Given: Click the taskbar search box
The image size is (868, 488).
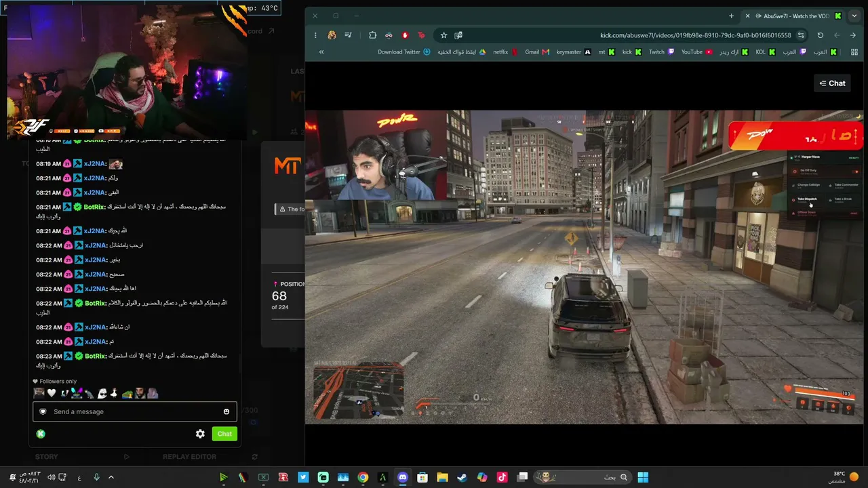Looking at the screenshot, I should tap(583, 477).
